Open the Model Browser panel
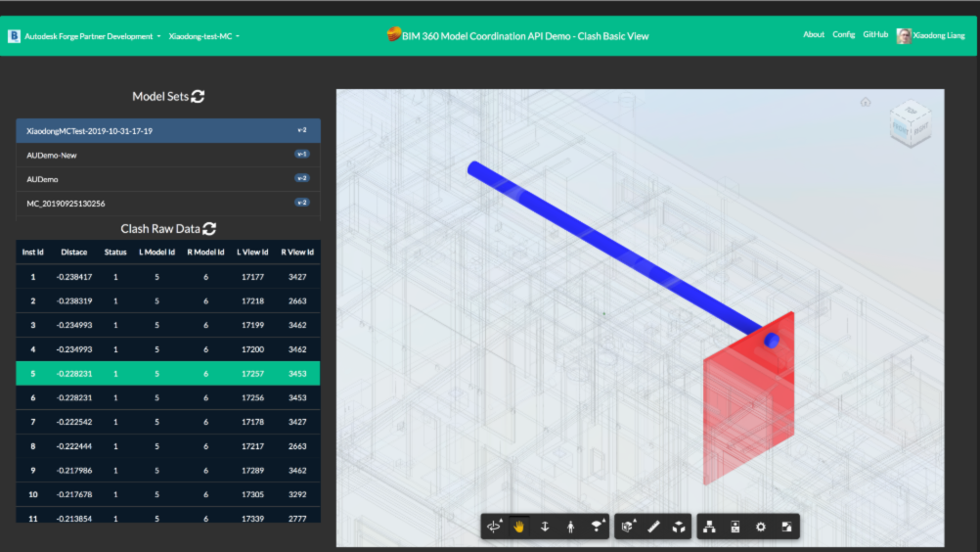The height and width of the screenshot is (552, 980). [x=709, y=527]
